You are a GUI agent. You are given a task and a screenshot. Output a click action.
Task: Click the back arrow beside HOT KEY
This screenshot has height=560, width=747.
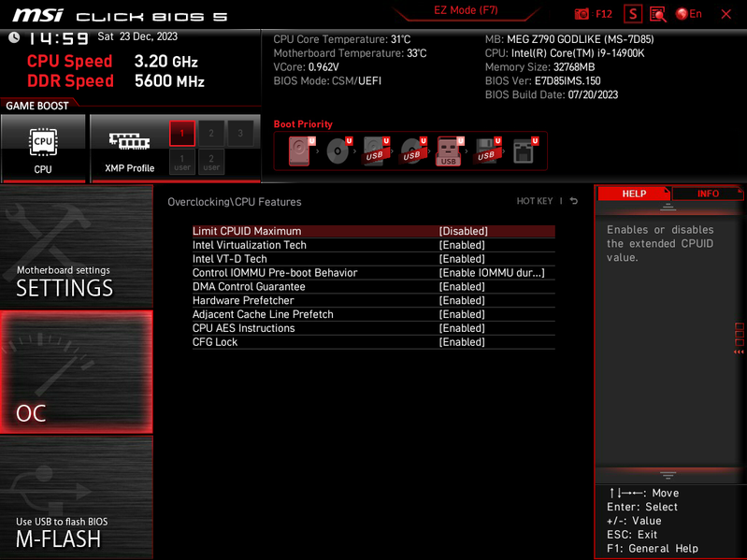574,201
